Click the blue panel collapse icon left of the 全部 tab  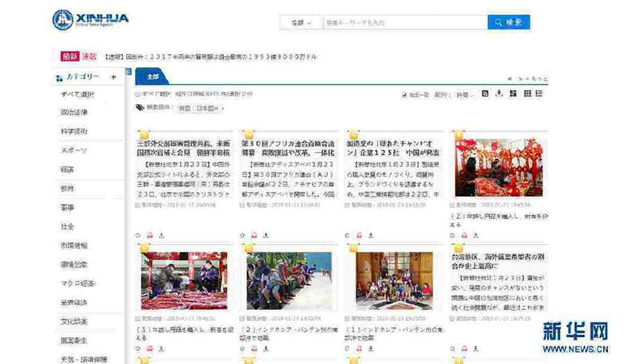coord(128,71)
